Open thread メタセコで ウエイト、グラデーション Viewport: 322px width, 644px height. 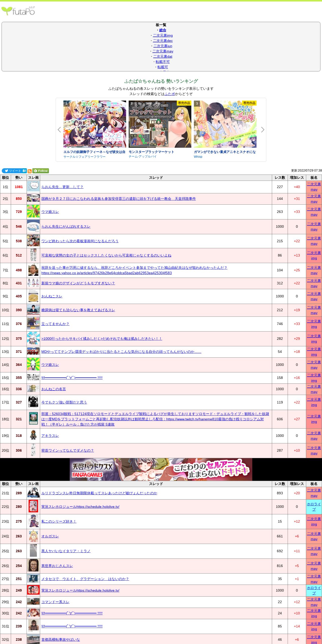click(x=85, y=579)
